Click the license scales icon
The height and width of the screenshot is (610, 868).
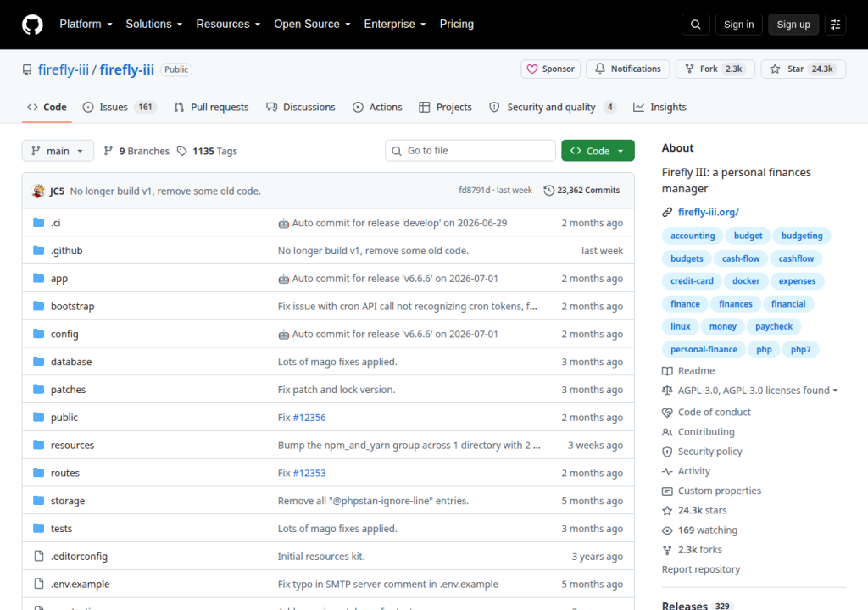click(x=667, y=391)
